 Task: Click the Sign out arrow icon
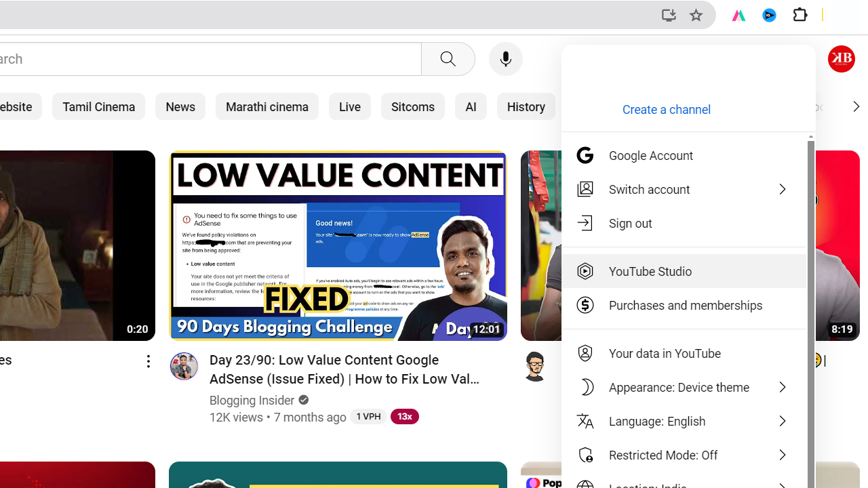(585, 223)
